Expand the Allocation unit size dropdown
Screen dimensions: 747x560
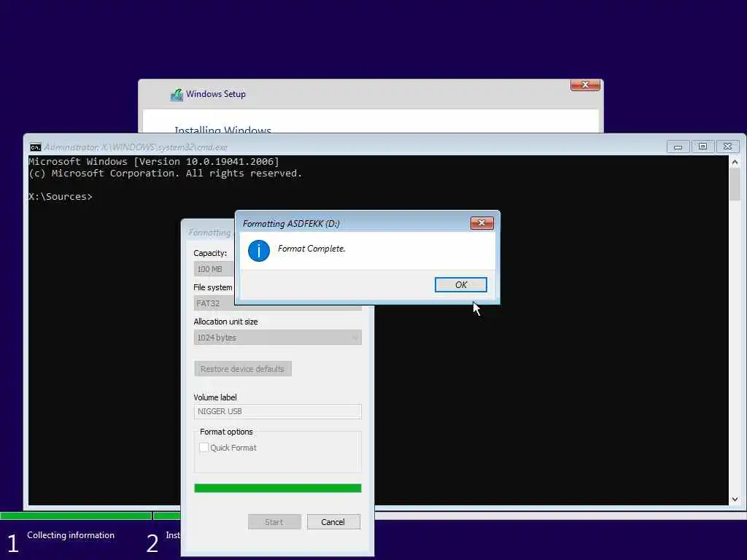click(x=277, y=337)
